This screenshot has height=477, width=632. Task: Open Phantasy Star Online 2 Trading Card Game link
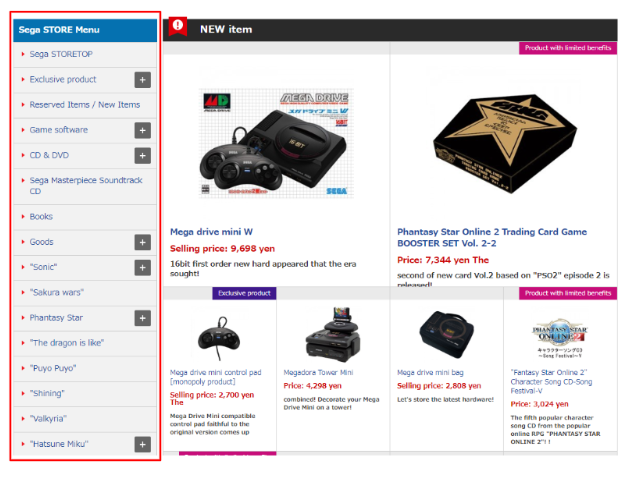[x=492, y=237]
